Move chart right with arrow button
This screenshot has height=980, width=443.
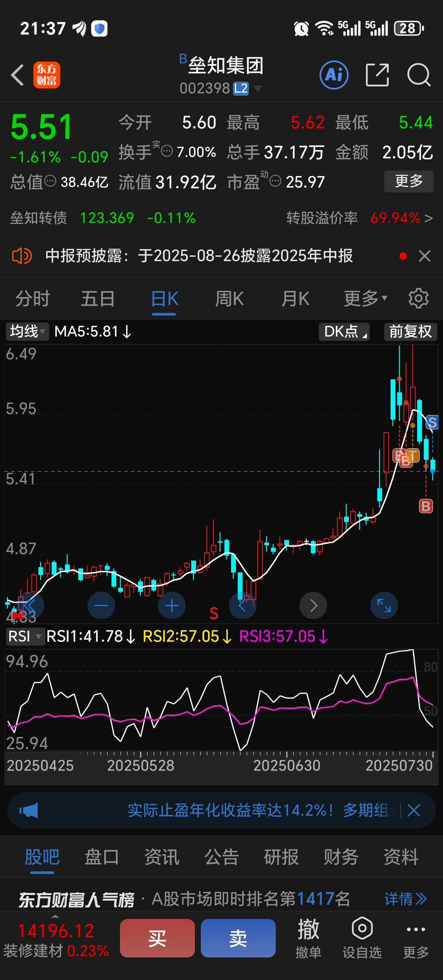click(313, 605)
